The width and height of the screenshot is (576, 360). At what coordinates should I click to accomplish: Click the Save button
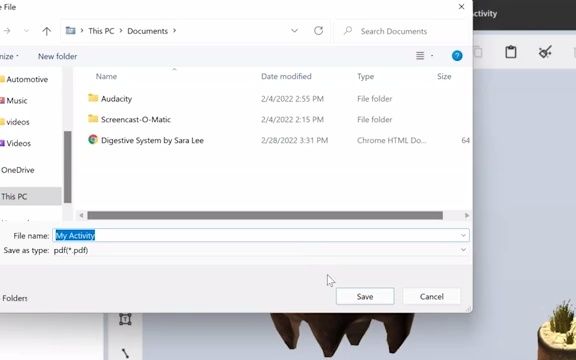365,296
